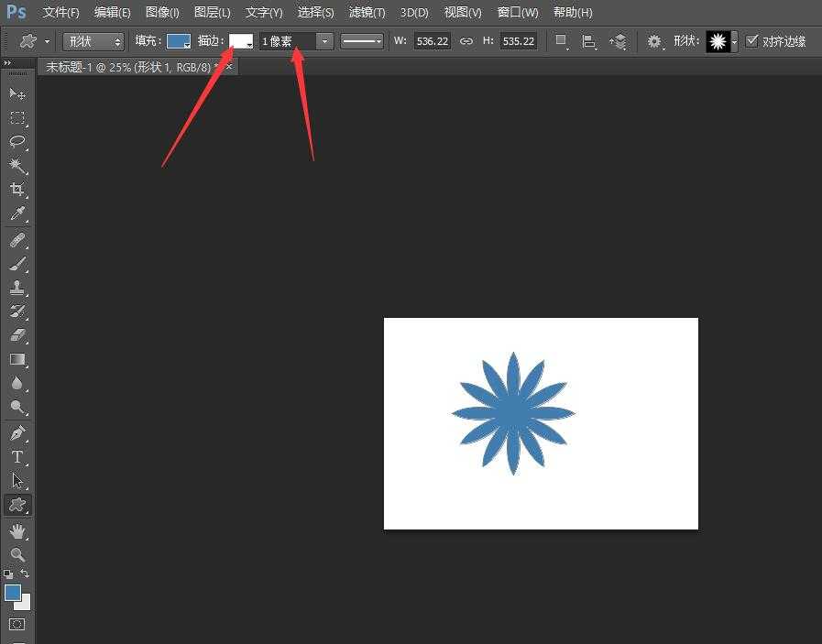The image size is (822, 644).
Task: Select the Magic Wand tool
Action: click(17, 166)
